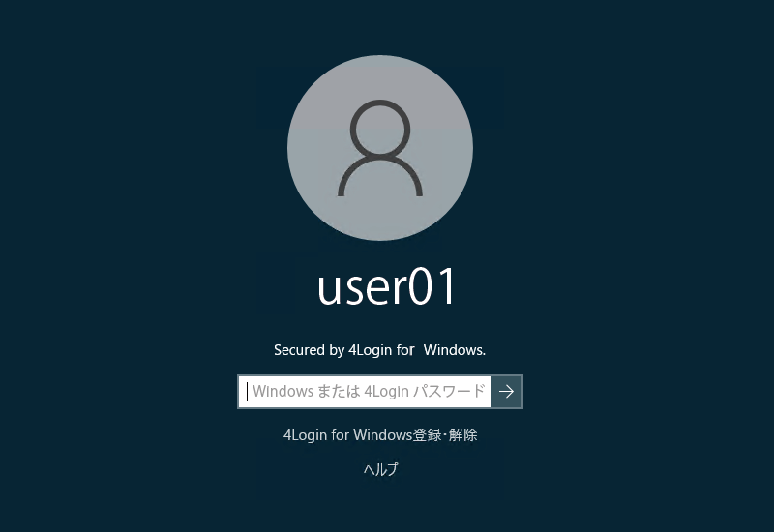Submit password with the right arrow
This screenshot has height=532, width=774.
click(507, 392)
